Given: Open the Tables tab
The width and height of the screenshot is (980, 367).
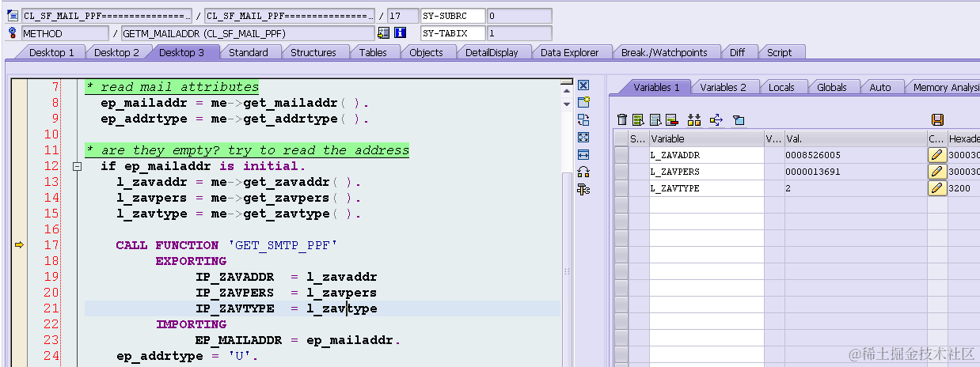Looking at the screenshot, I should point(373,52).
